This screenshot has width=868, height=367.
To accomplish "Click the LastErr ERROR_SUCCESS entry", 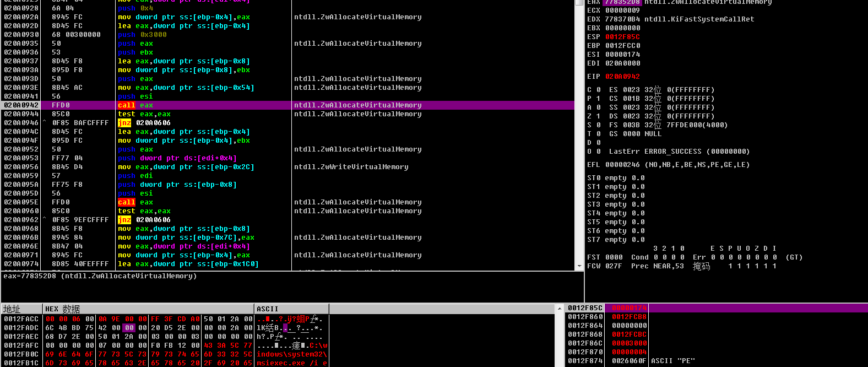I will [x=679, y=152].
